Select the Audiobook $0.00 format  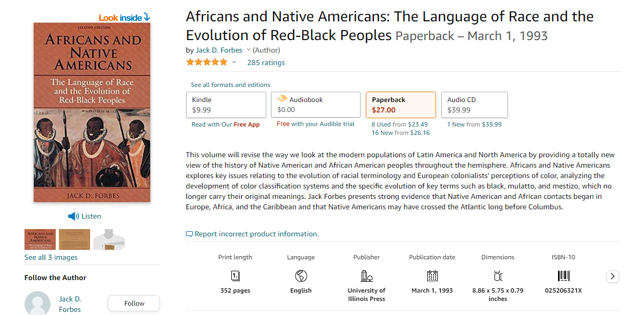(x=315, y=105)
